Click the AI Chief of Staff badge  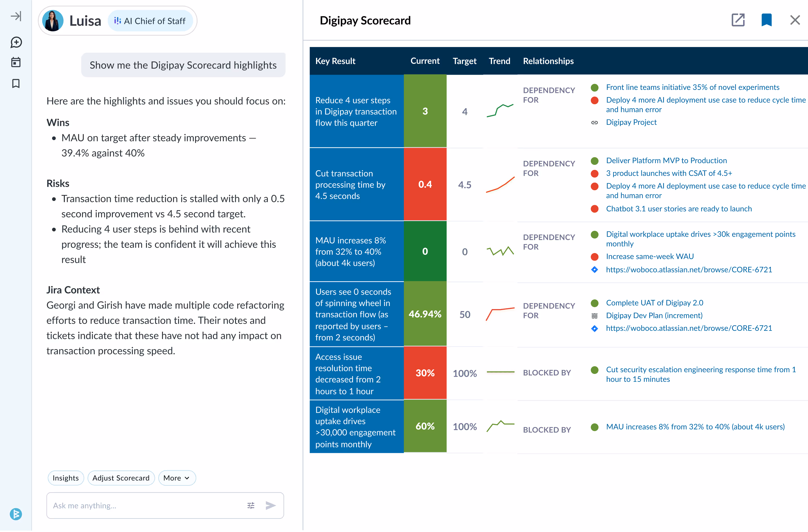coord(151,21)
